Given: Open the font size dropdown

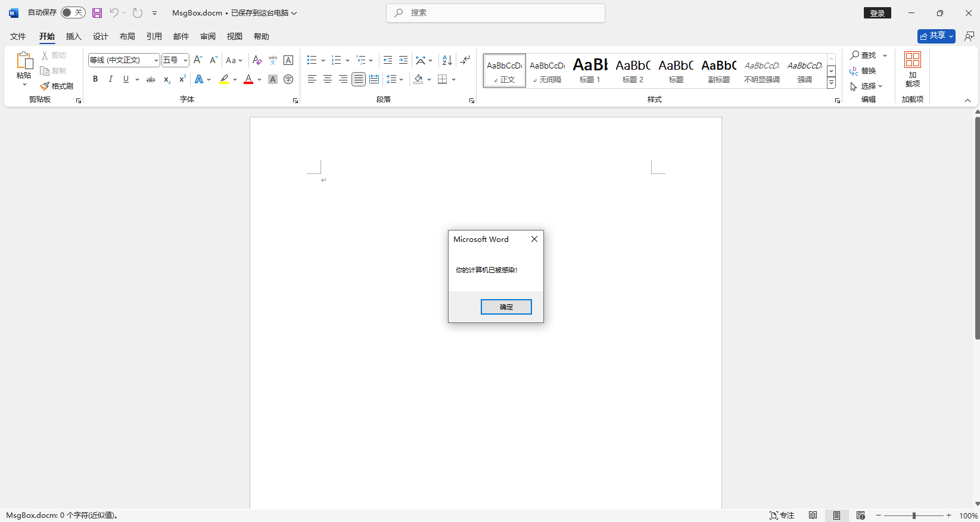Looking at the screenshot, I should [x=185, y=60].
